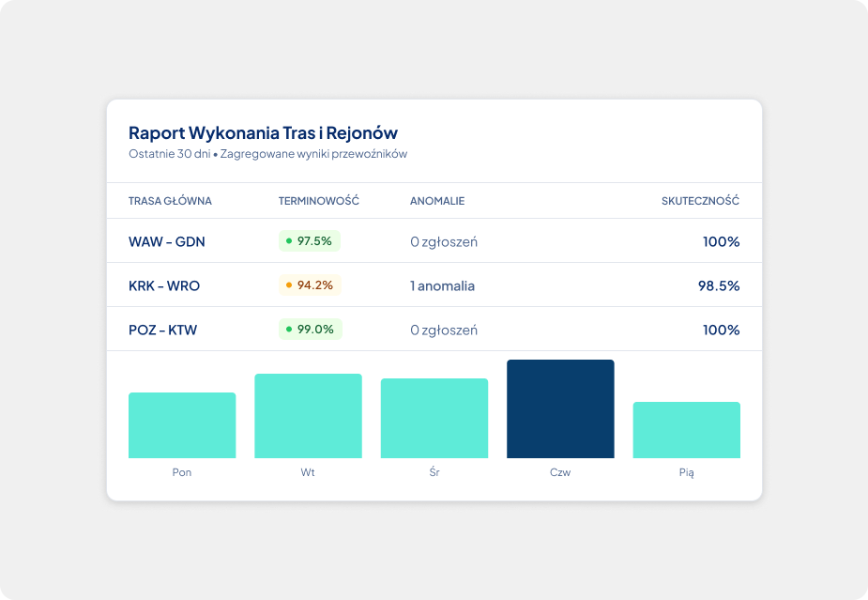868x600 pixels.
Task: Click the subtitle "Ostatnie 30 dni" line
Action: [x=268, y=153]
